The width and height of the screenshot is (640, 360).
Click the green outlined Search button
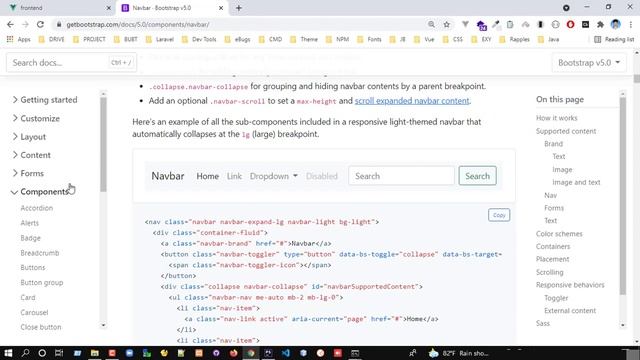click(477, 176)
